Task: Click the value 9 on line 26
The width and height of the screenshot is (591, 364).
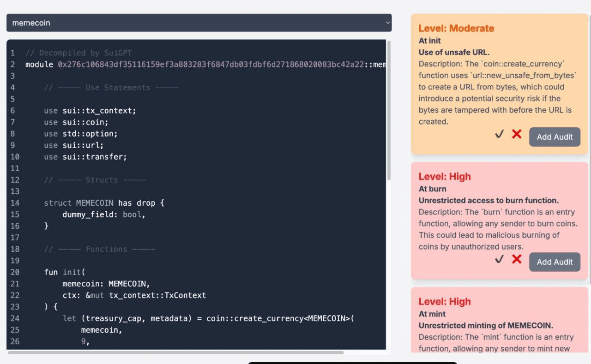Action: 84,342
